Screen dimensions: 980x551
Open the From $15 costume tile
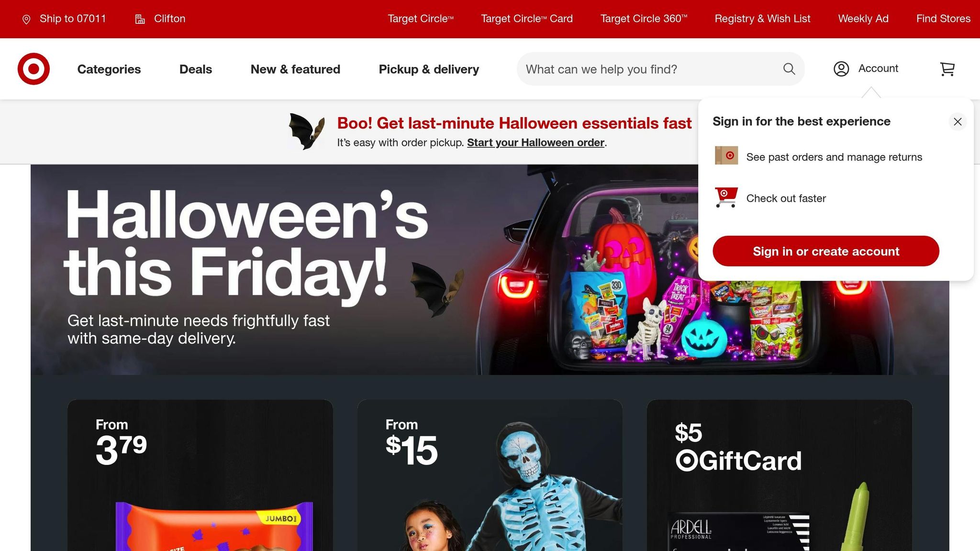(x=490, y=475)
